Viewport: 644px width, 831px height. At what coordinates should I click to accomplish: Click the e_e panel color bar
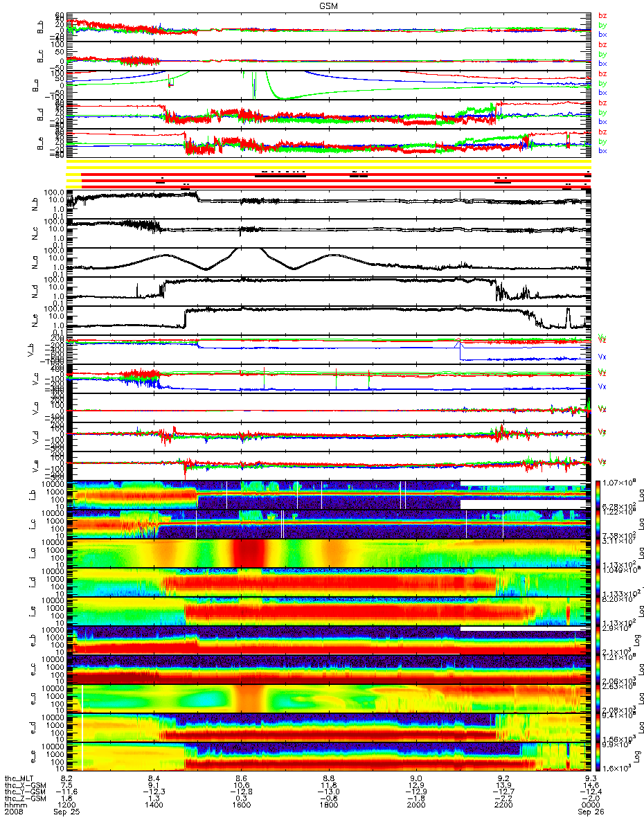pos(599,758)
